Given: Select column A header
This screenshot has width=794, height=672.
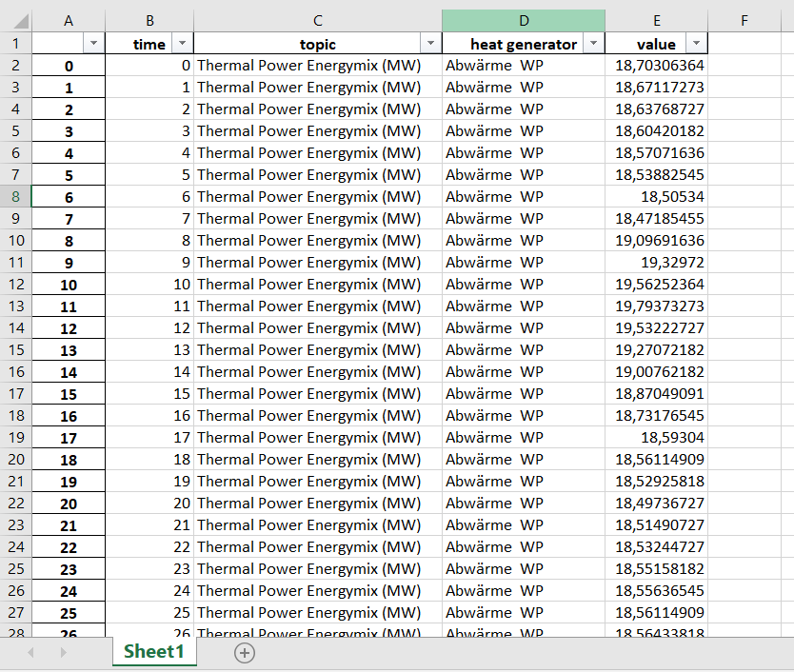Looking at the screenshot, I should [69, 21].
